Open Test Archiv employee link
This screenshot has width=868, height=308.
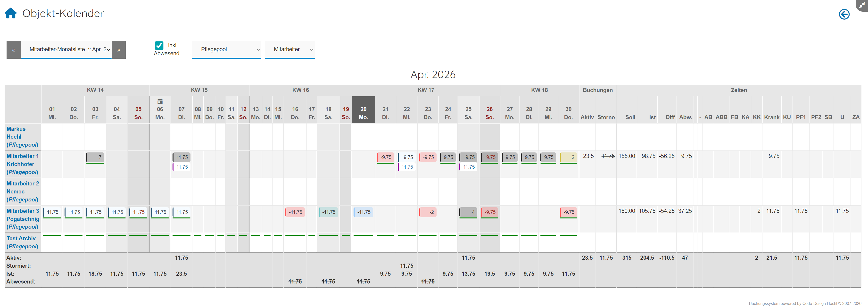click(21, 238)
